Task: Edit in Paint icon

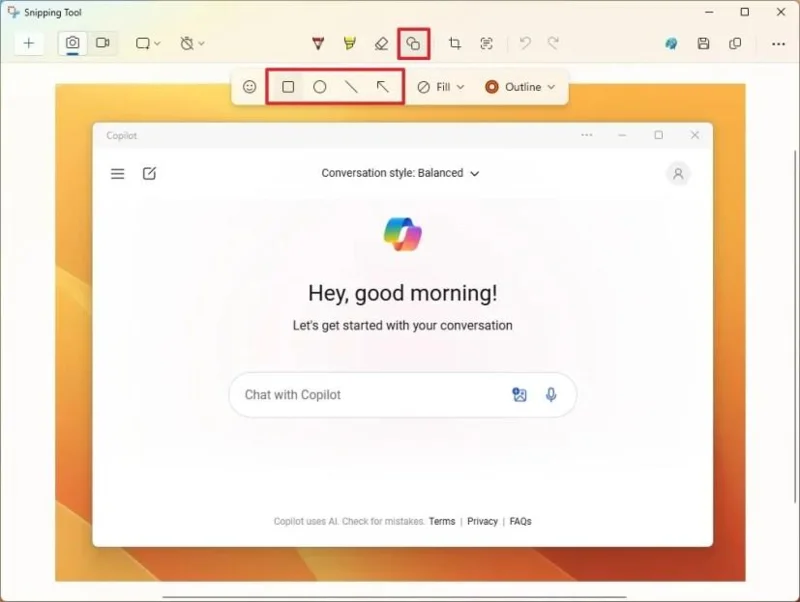Action: pos(671,44)
